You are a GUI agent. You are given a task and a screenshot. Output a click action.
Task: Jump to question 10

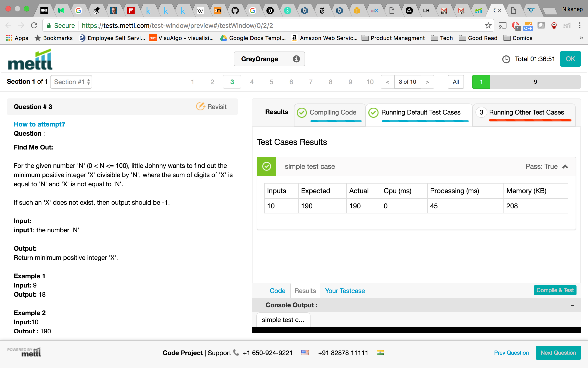coord(370,82)
